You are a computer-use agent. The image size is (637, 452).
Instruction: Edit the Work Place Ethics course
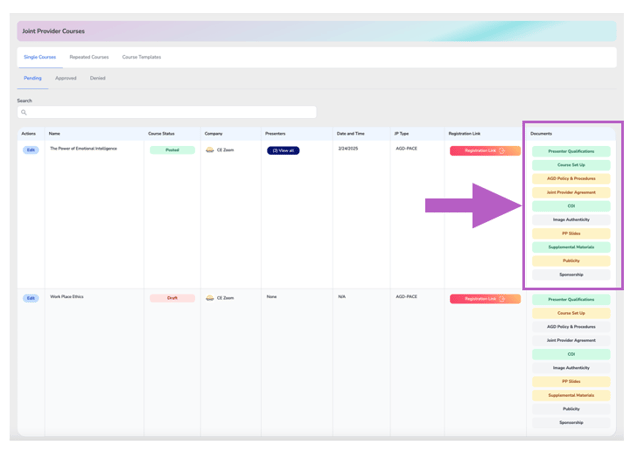pyautogui.click(x=31, y=298)
